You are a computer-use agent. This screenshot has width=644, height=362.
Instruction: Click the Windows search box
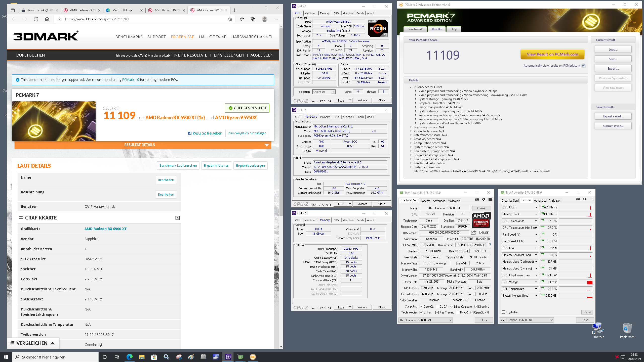coord(55,357)
